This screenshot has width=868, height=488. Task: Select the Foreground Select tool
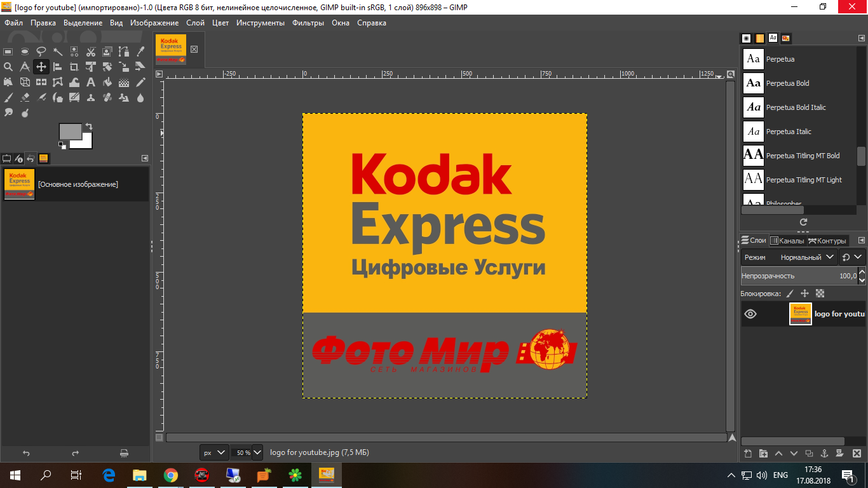(x=107, y=51)
